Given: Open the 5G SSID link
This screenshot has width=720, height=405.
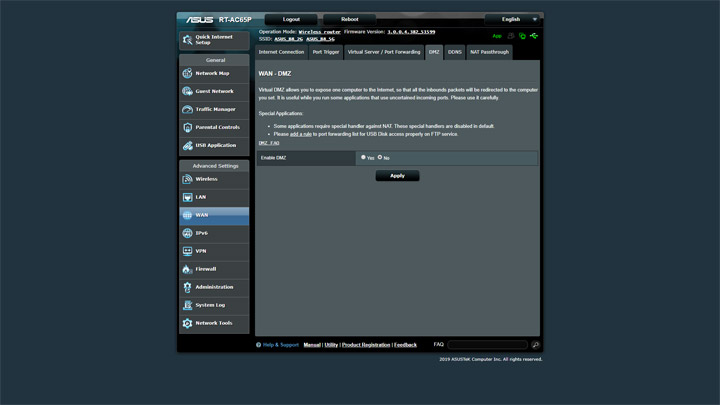Looking at the screenshot, I should pos(321,39).
